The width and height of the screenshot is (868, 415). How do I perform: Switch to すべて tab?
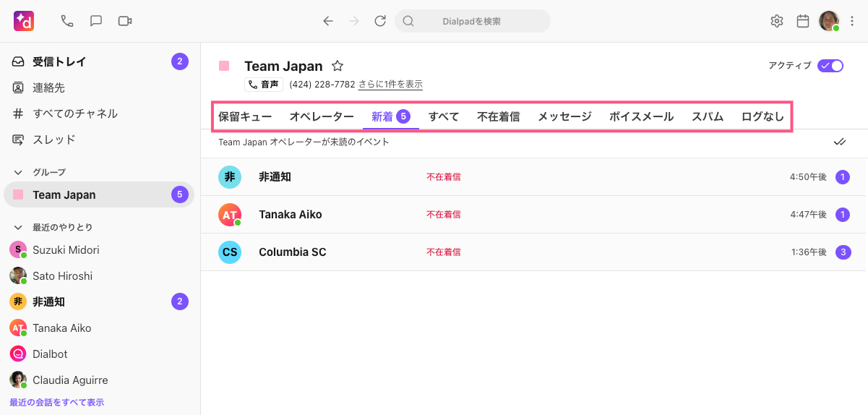click(x=444, y=116)
